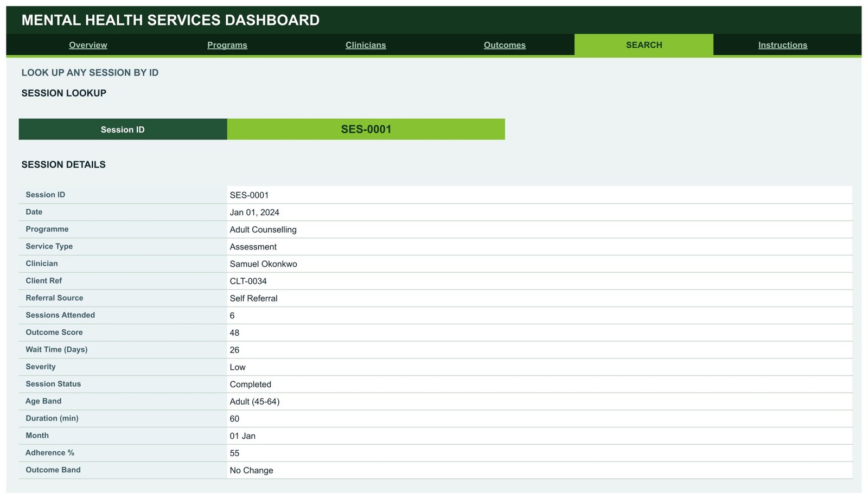Click the Outcome Score field label
The height and width of the screenshot is (499, 868).
[54, 332]
